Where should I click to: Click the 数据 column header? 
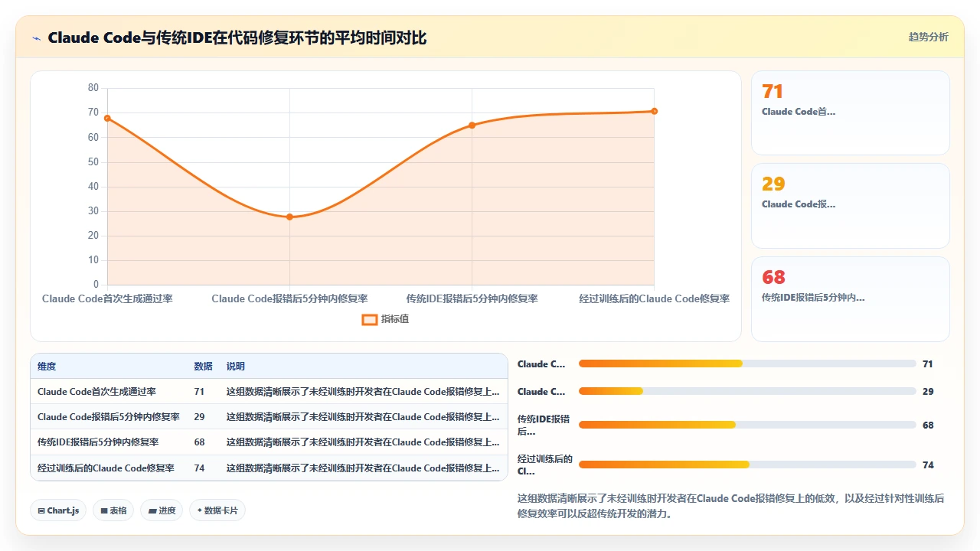tap(203, 367)
